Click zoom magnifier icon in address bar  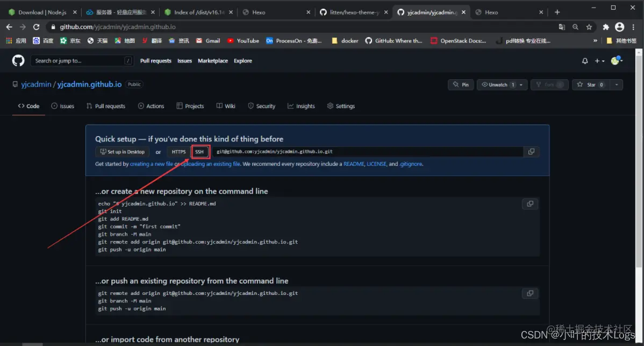click(x=575, y=27)
